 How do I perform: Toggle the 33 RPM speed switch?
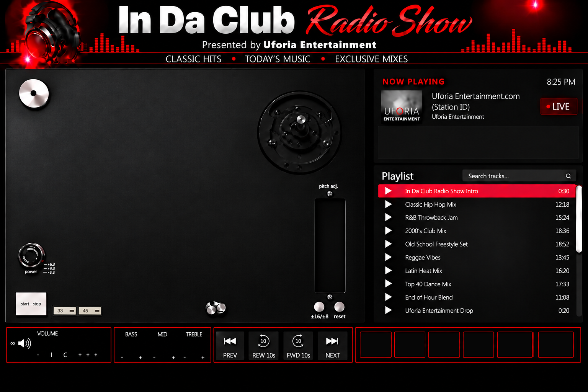pos(64,310)
